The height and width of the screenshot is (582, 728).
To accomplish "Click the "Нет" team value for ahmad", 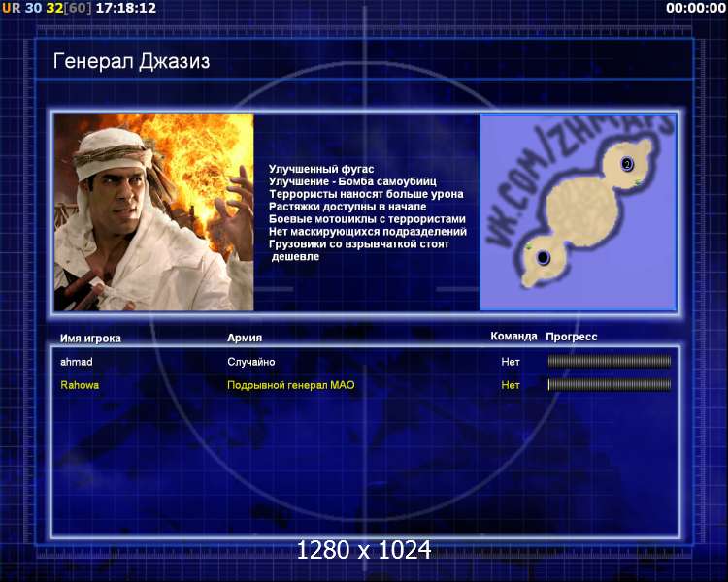I will [511, 362].
